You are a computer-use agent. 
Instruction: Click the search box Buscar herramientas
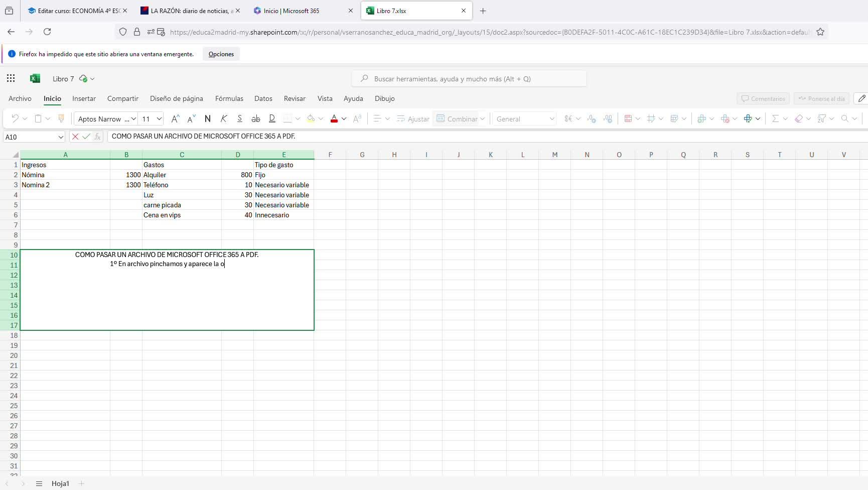[469, 79]
